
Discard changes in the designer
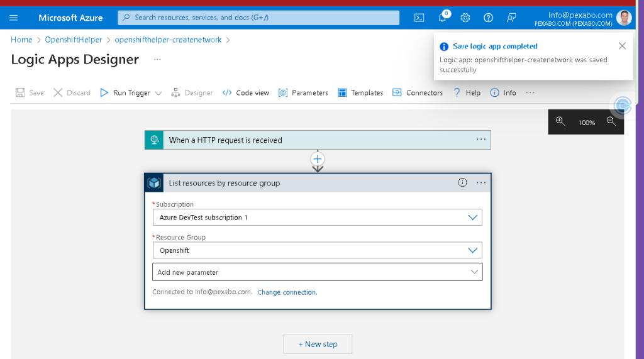tap(72, 93)
